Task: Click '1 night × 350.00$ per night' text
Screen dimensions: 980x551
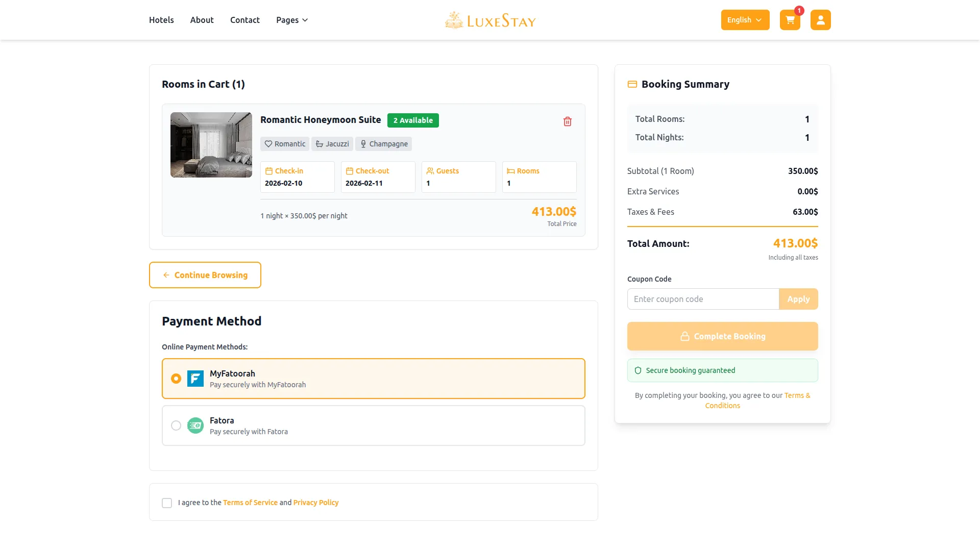Action: coord(304,216)
